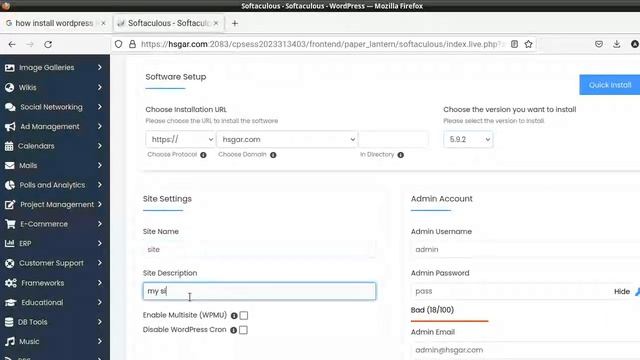Expand Wikis category chevron
Viewport: 640px width, 360px height.
point(100,87)
